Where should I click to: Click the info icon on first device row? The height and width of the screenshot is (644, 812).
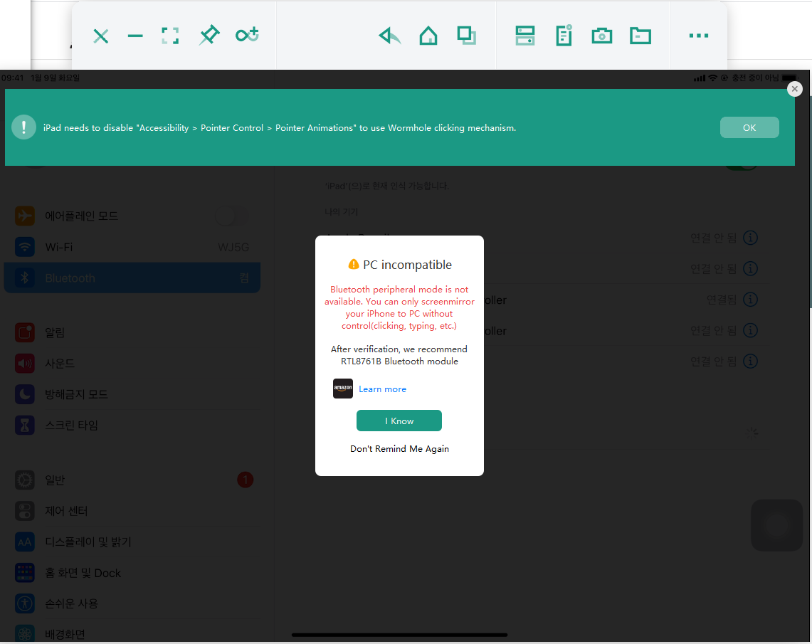click(x=750, y=238)
